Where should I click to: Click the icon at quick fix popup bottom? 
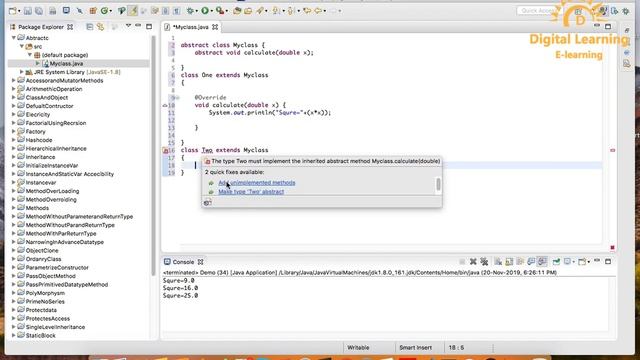(x=207, y=202)
